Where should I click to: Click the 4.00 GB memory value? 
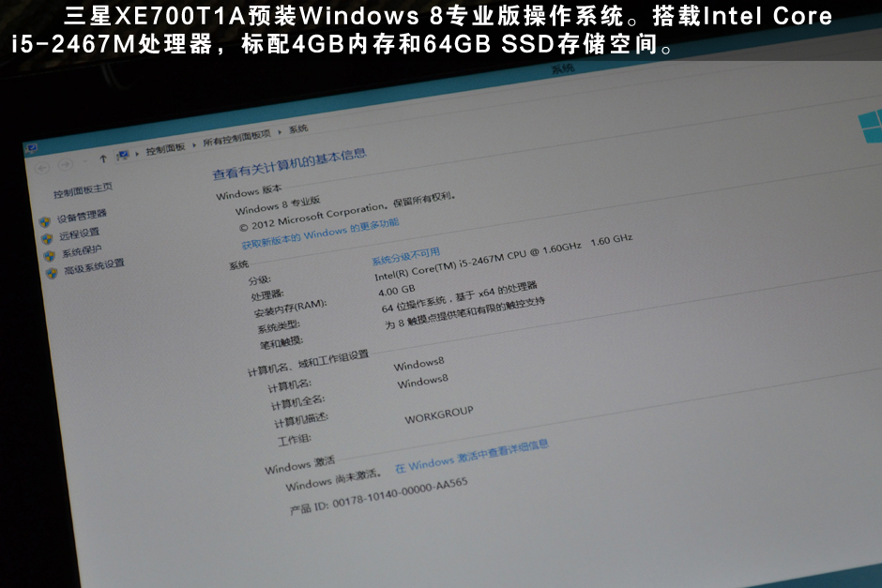coord(397,291)
